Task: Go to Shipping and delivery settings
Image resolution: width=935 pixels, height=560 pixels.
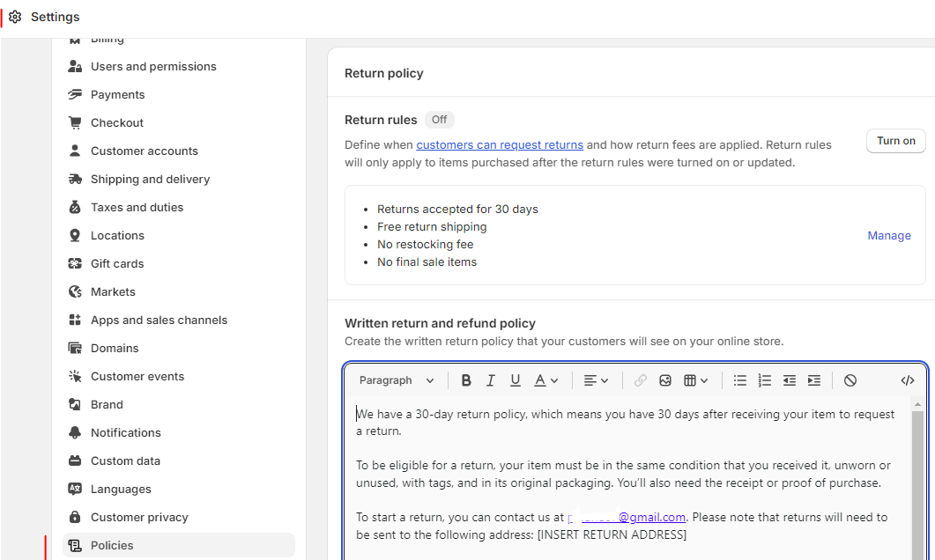Action: [x=150, y=179]
